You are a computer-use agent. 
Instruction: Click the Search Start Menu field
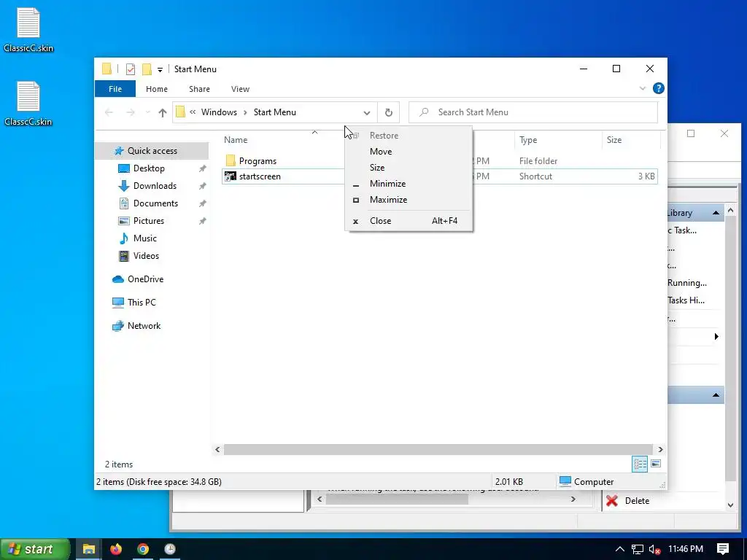click(533, 112)
